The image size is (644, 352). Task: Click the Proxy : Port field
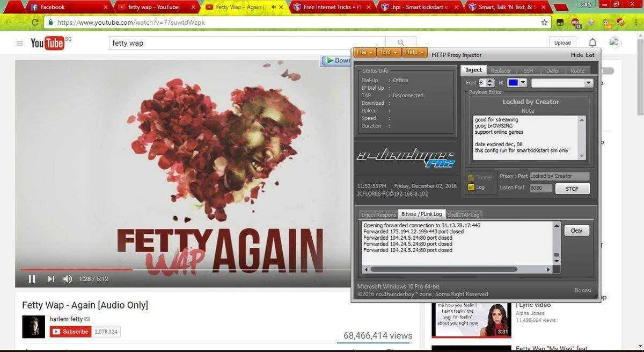click(x=560, y=176)
